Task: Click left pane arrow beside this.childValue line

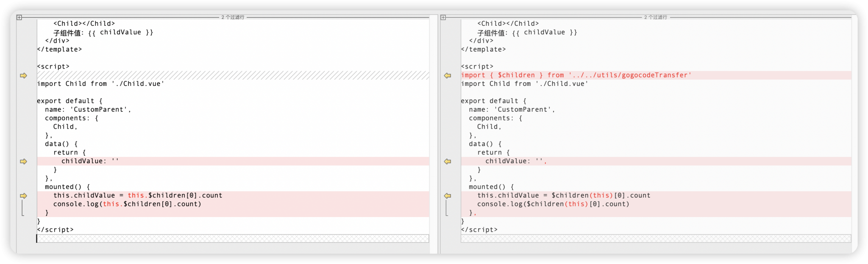Action: [x=23, y=196]
